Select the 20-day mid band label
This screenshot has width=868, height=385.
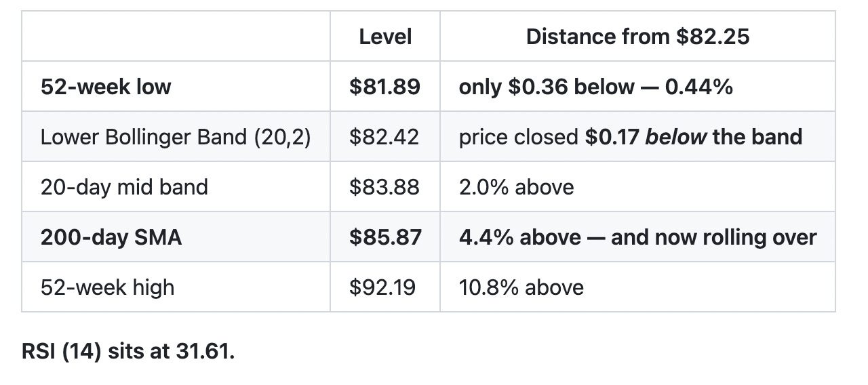[124, 186]
